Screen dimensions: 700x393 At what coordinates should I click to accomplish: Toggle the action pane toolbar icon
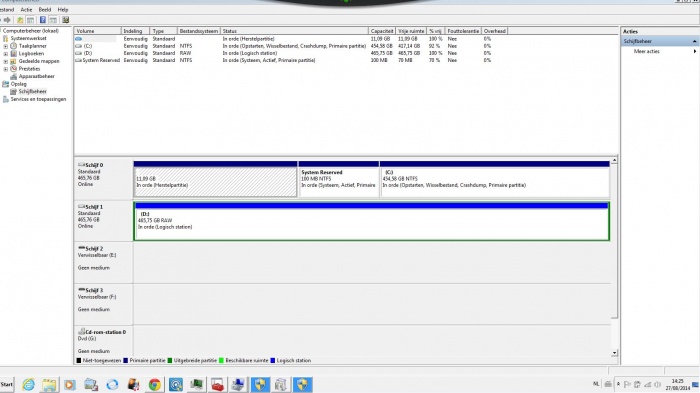53,20
